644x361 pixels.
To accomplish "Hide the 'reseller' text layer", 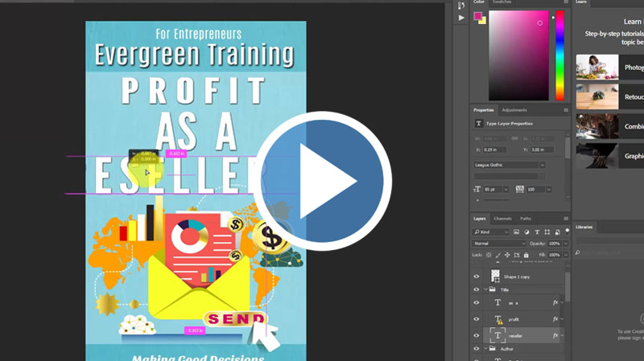I will coord(477,335).
